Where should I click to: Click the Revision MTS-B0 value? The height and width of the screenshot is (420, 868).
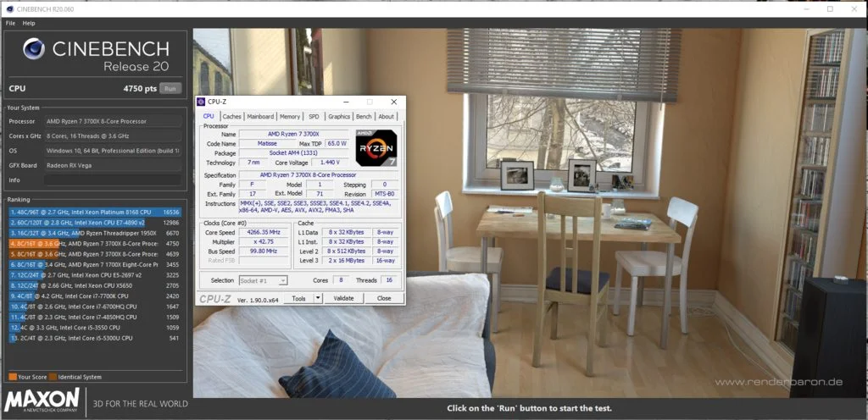tap(385, 194)
